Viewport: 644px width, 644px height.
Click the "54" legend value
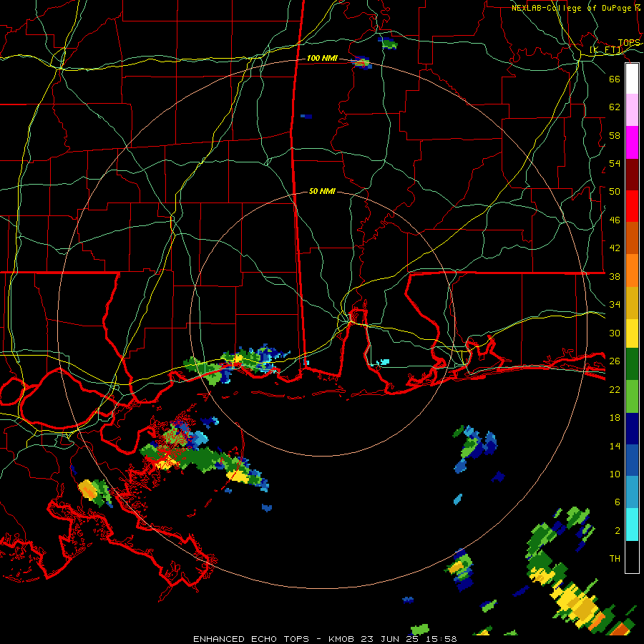click(x=615, y=163)
